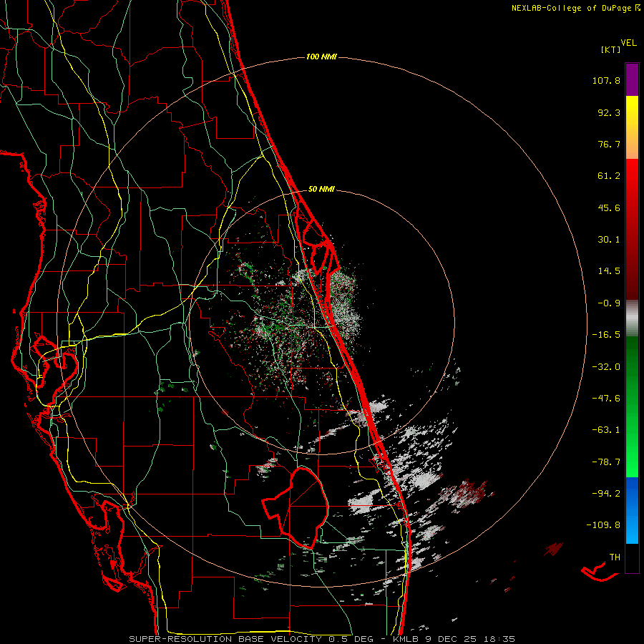Click the -0.9 scale value
The width and height of the screenshot is (644, 644).
point(609,303)
